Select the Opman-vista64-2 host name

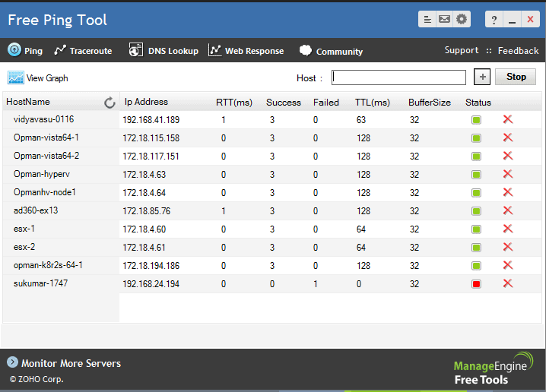coord(46,156)
